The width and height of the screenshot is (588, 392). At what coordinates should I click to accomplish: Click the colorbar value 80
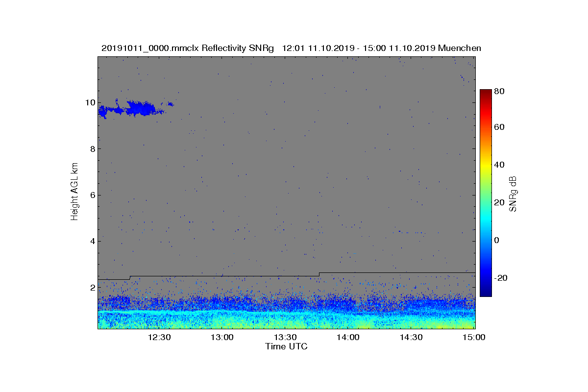[499, 91]
